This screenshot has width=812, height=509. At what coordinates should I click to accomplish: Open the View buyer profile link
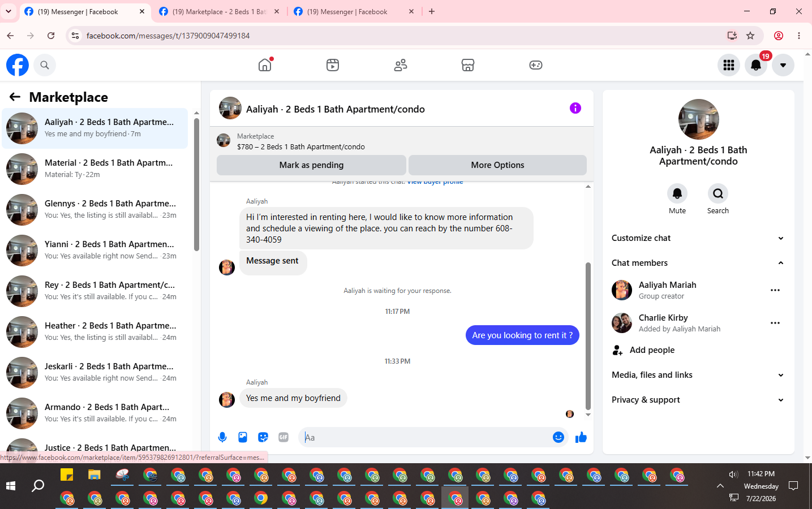tap(435, 182)
